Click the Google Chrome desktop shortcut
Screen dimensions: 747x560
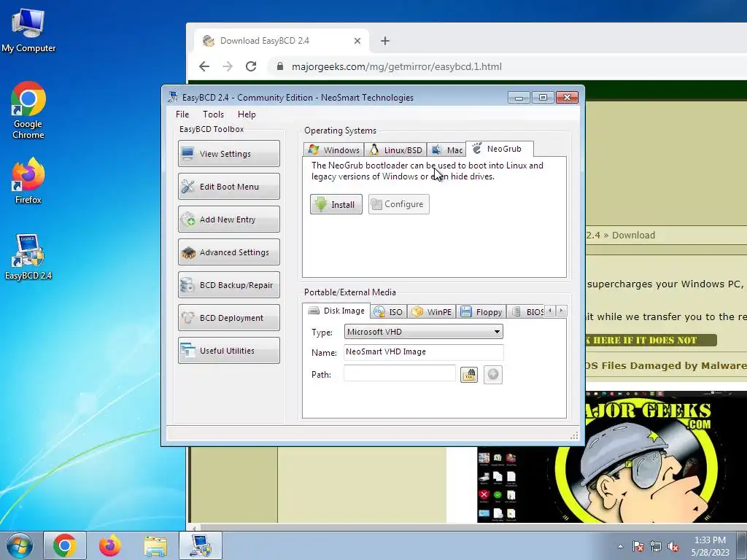pos(28,111)
